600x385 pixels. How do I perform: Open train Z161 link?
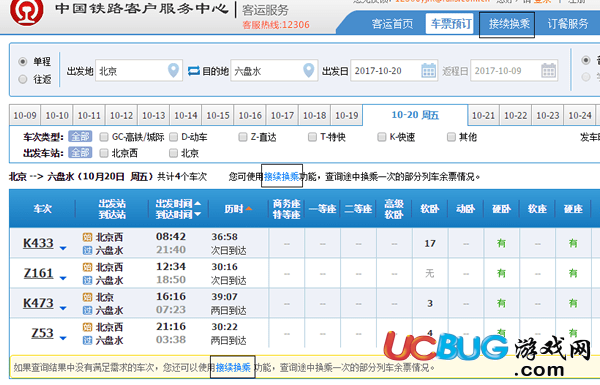[38, 273]
